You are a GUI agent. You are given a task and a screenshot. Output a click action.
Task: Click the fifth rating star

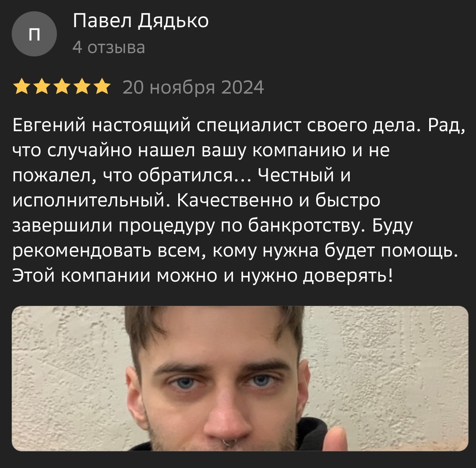tap(102, 86)
